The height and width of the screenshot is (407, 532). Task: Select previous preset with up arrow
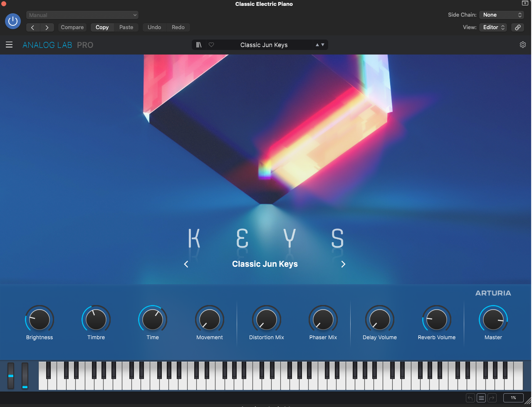tap(317, 45)
